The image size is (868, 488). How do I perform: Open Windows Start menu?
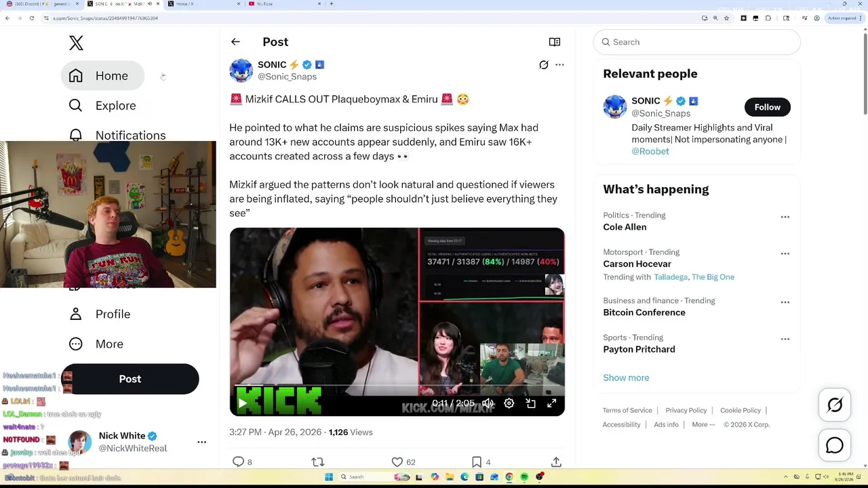click(329, 477)
